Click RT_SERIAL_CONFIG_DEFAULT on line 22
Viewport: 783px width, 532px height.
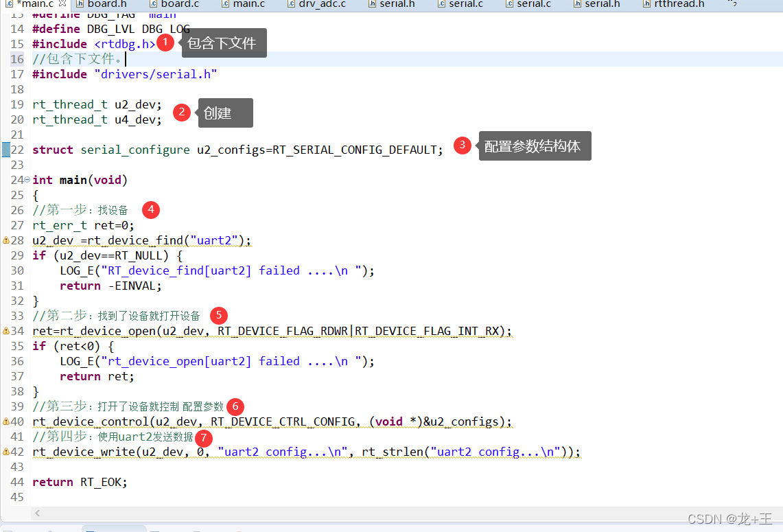355,150
